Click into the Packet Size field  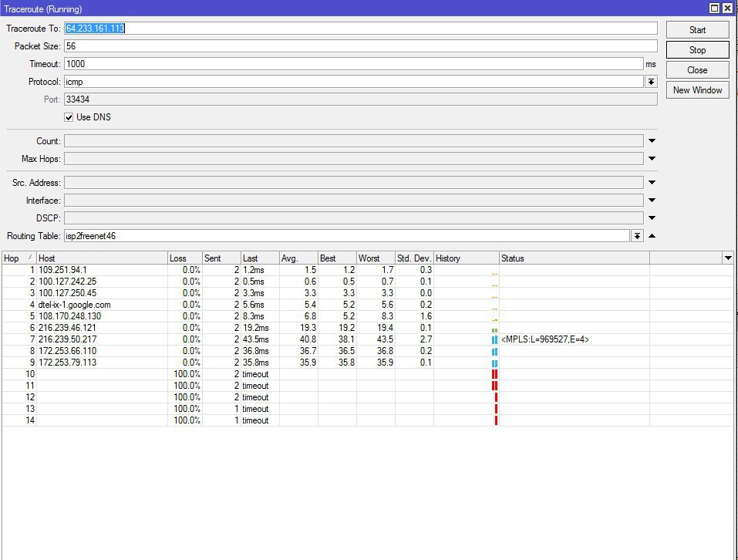pos(361,46)
